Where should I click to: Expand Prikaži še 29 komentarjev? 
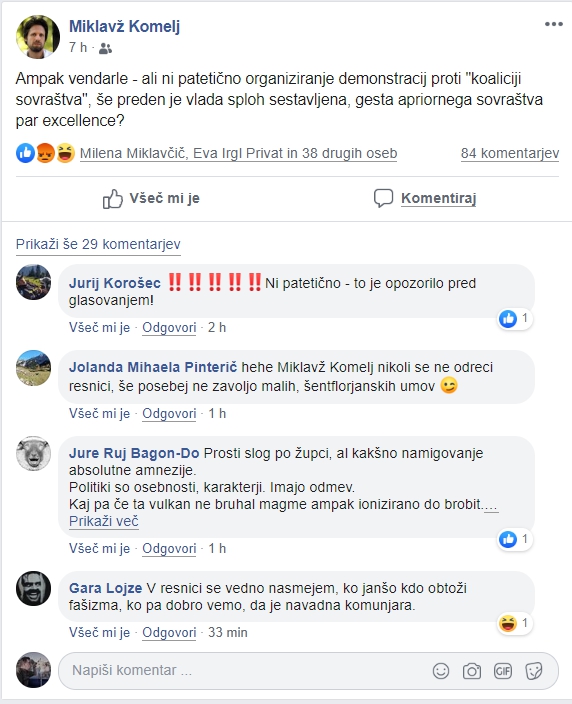(98, 244)
